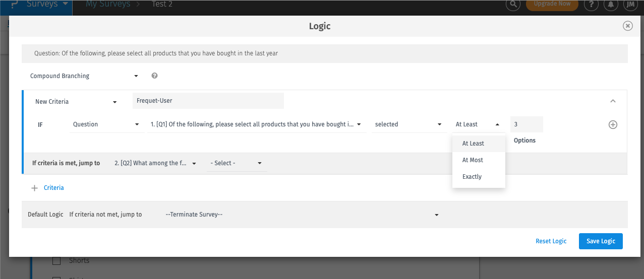
Task: Tick the Shorts checkbox
Action: 57,260
